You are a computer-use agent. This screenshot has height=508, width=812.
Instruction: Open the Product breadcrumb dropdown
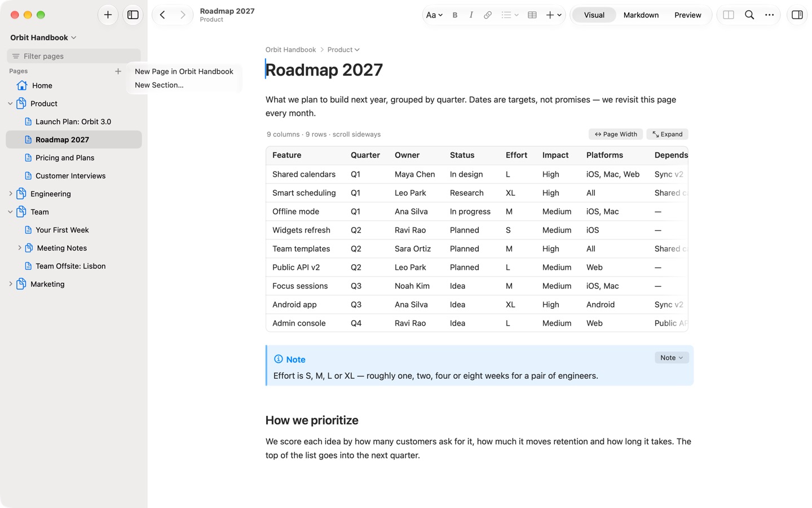point(343,50)
